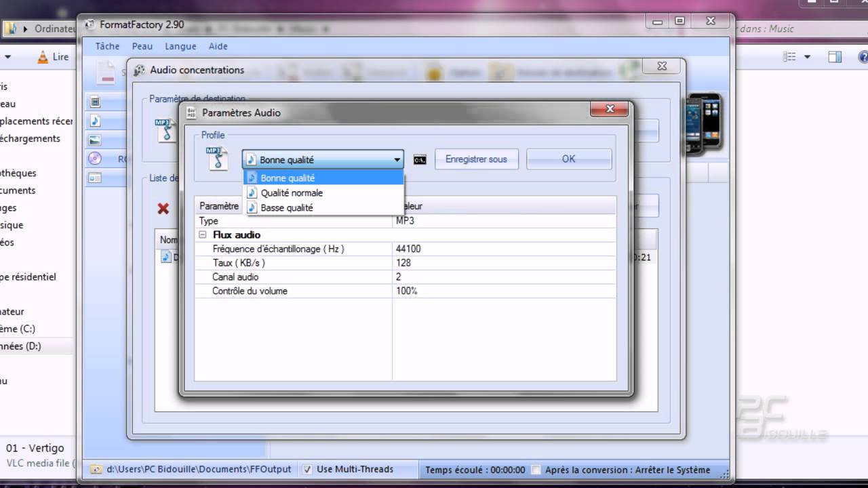This screenshot has width=868, height=488.
Task: Open the Bonne qualité profile dropdown
Action: [x=323, y=159]
